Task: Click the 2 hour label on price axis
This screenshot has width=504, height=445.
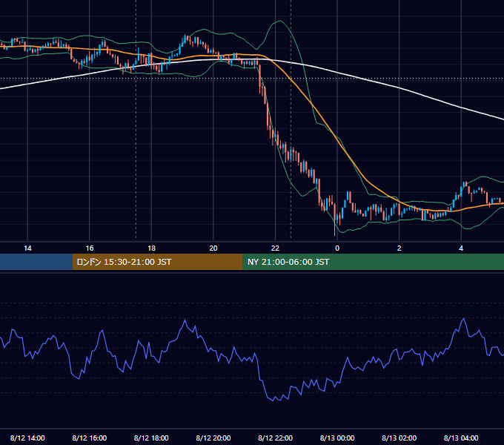Action: tap(399, 248)
